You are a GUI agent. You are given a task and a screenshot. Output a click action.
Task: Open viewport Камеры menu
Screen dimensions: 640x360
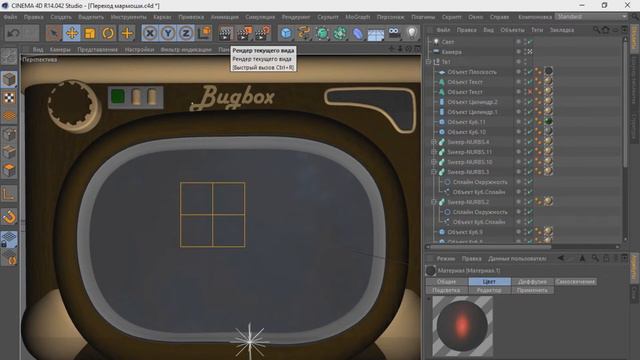(x=60, y=49)
